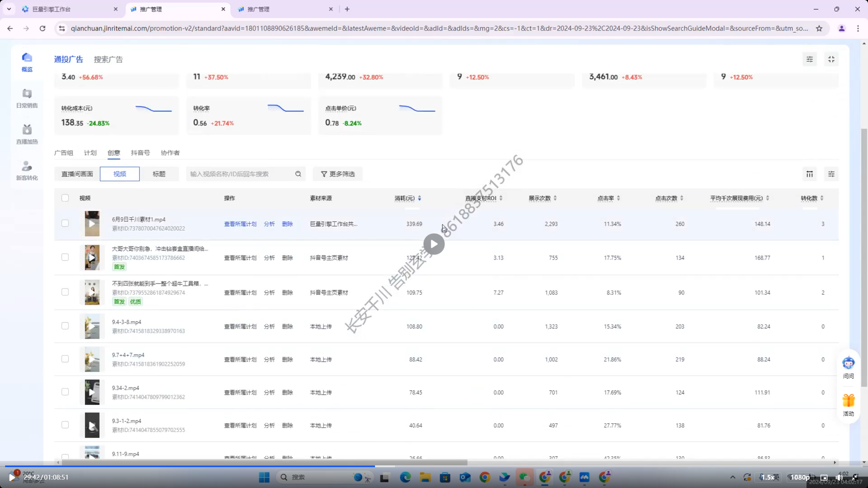Sort the 点击率 column
Image resolution: width=868 pixels, height=488 pixels.
[x=618, y=198]
